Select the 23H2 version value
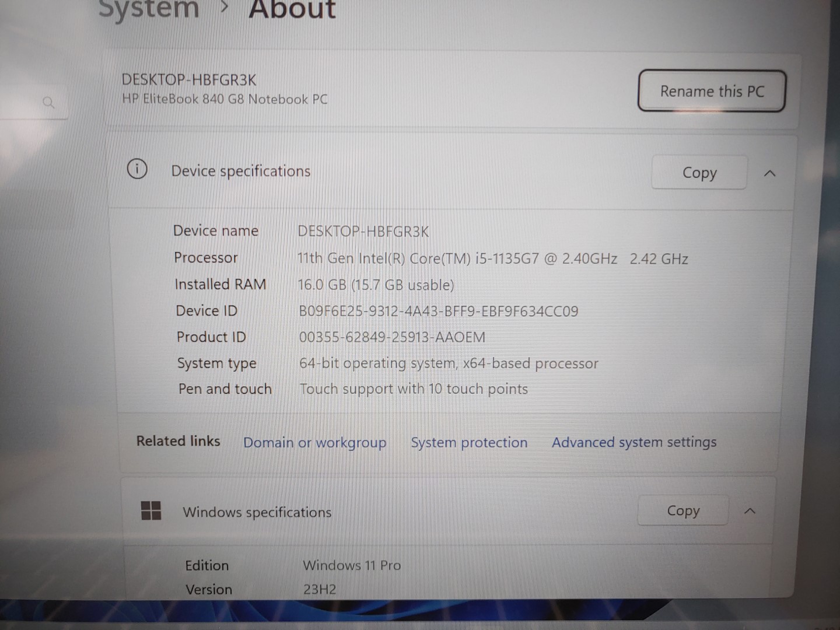Image resolution: width=840 pixels, height=630 pixels. (320, 589)
